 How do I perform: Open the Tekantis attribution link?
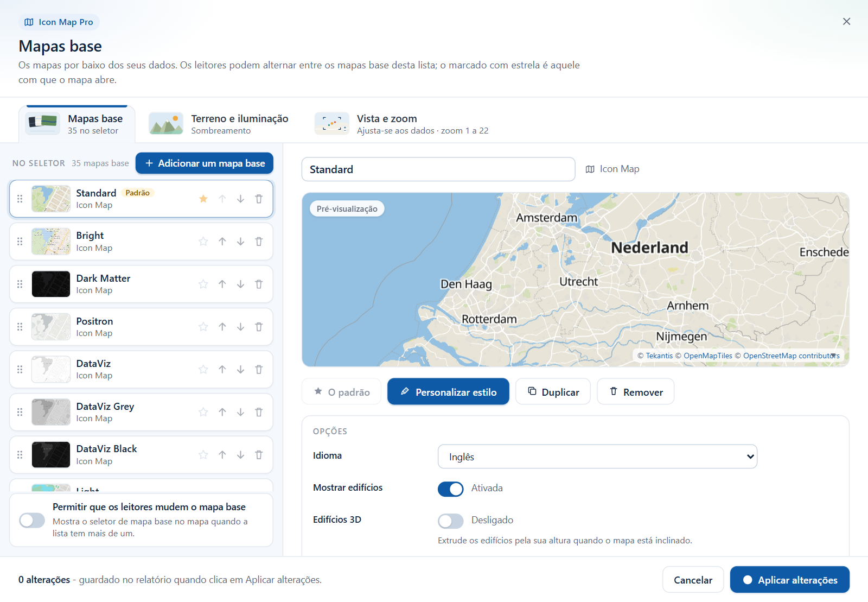coord(659,356)
